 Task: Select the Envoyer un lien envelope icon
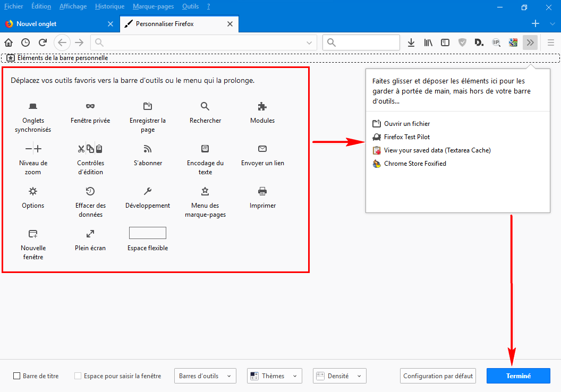click(262, 148)
